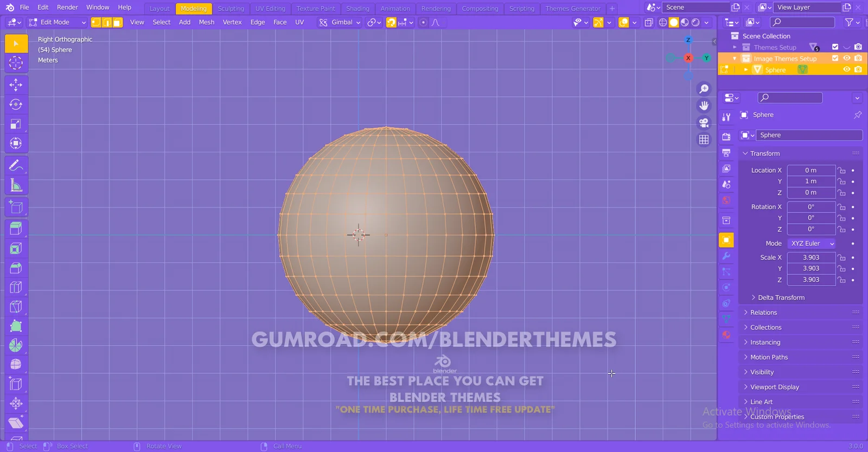868x452 pixels.
Task: Switch to Themes Generator tab
Action: [x=573, y=9]
